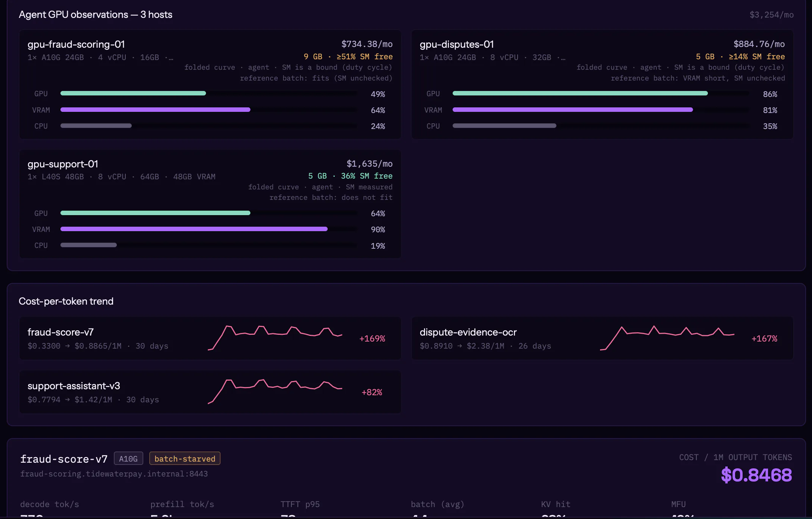Click the $1,635/mo price on gpu-support-01
The height and width of the screenshot is (519, 812).
369,164
